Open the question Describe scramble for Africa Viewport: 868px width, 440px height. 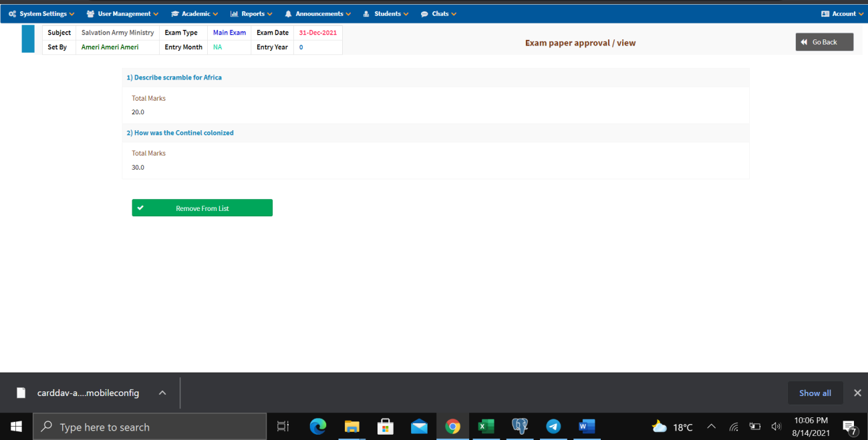click(x=174, y=77)
